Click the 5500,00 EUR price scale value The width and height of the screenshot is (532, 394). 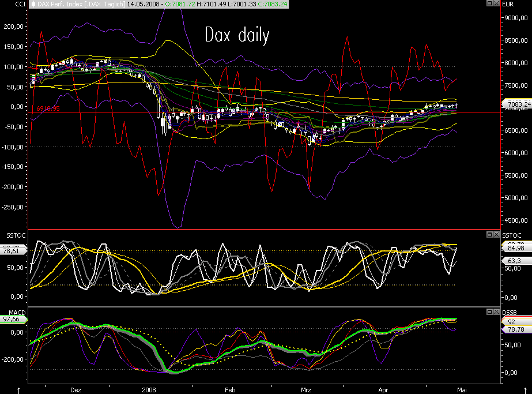(516, 175)
